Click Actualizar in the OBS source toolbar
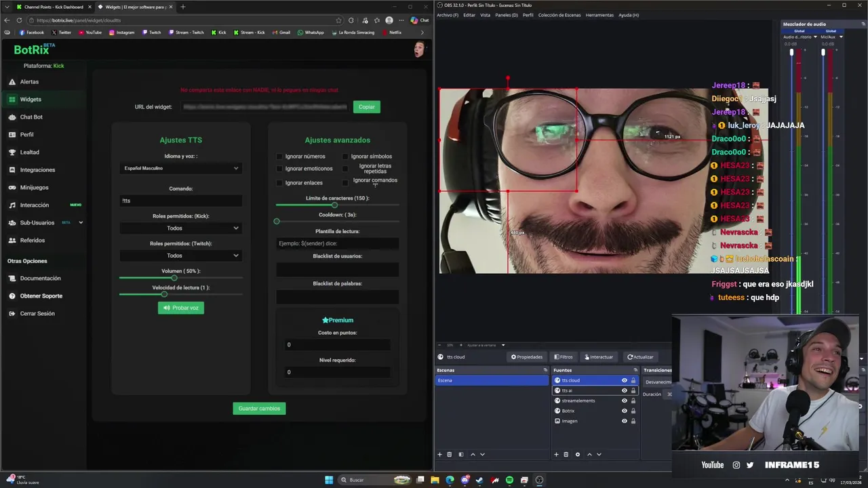The image size is (868, 488). click(640, 357)
